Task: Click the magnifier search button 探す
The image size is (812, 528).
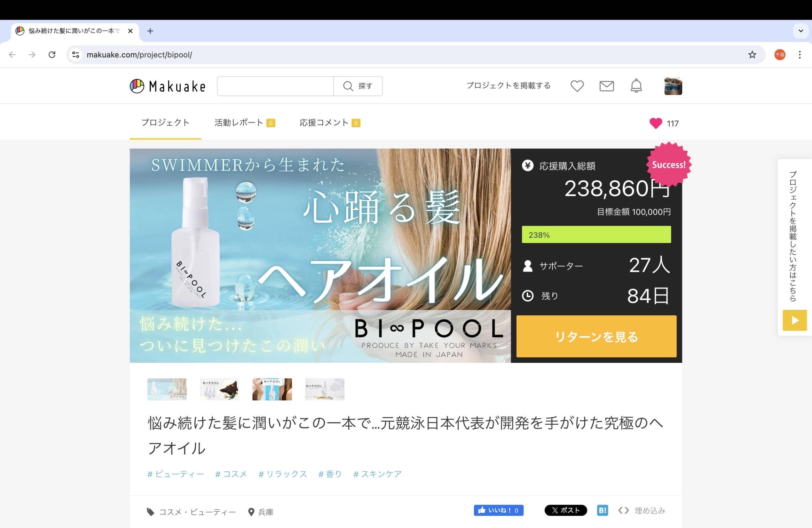Action: 358,86
